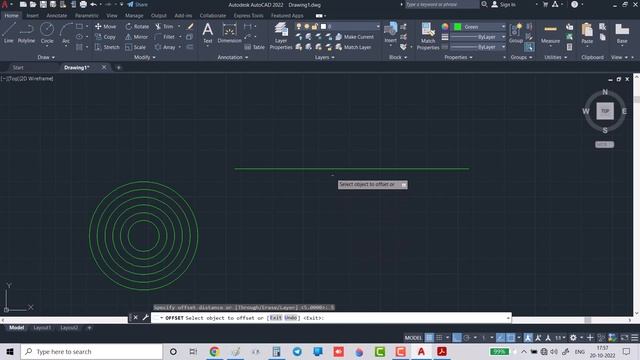Expand the Annotation panel
This screenshot has height=360, width=640.
(x=233, y=58)
